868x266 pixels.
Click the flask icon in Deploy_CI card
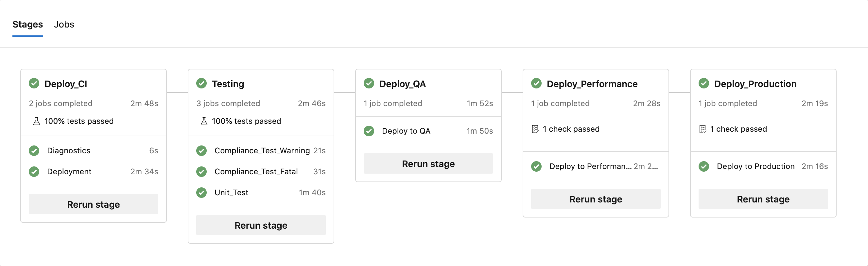(x=37, y=121)
